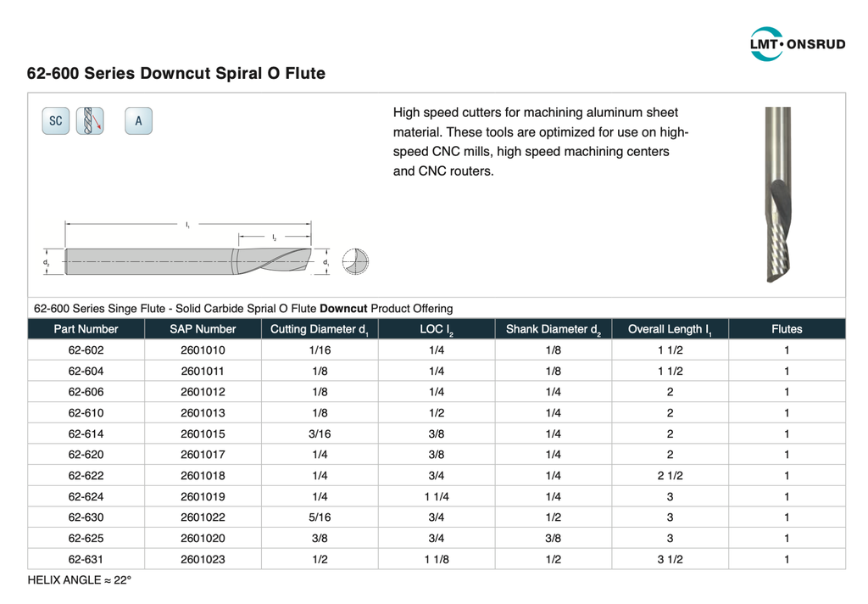This screenshot has width=868, height=604.
Task: Click the LMT Onsrud logo
Action: pyautogui.click(x=797, y=43)
